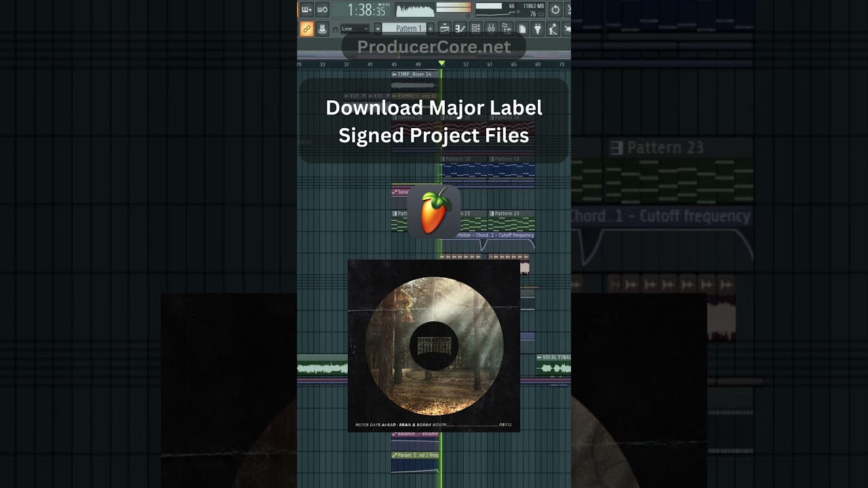Toggle the snap magnet icon
This screenshot has width=868, height=488.
tap(335, 29)
